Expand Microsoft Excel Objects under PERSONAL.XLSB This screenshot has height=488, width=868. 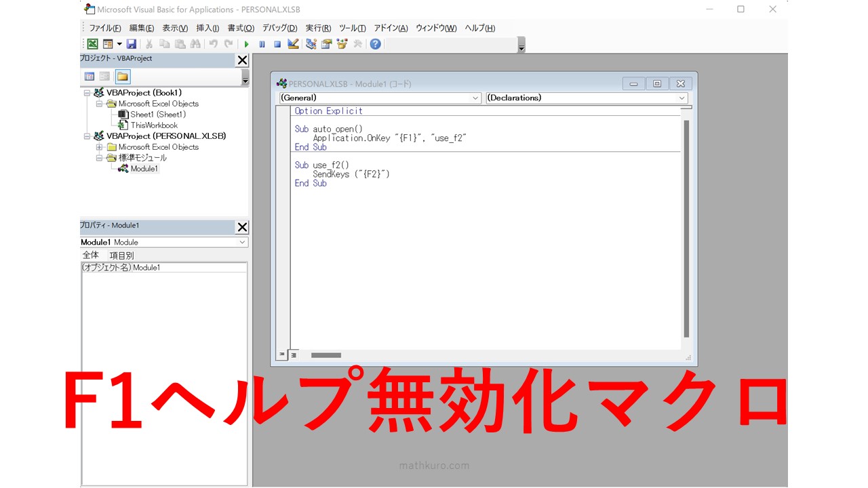[x=99, y=147]
